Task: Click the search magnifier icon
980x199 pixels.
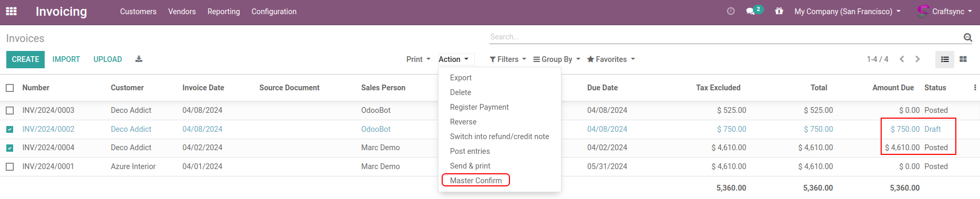Action: (967, 37)
